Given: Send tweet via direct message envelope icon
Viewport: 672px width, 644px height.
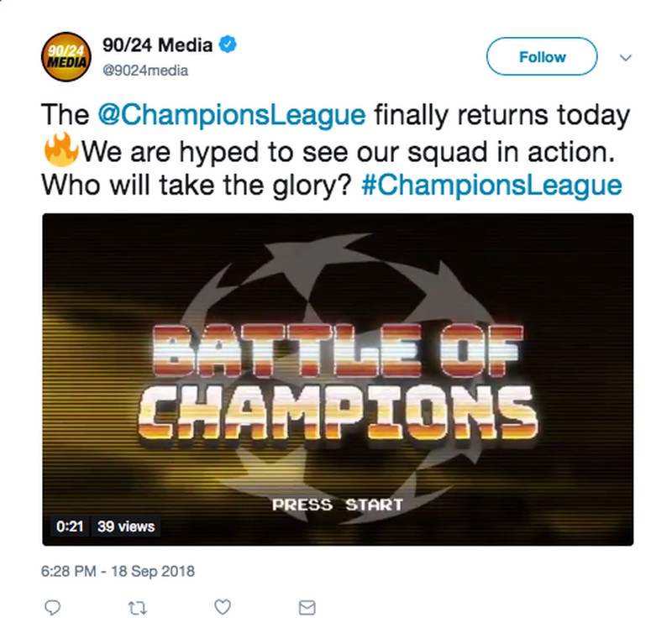Looking at the screenshot, I should 307,608.
